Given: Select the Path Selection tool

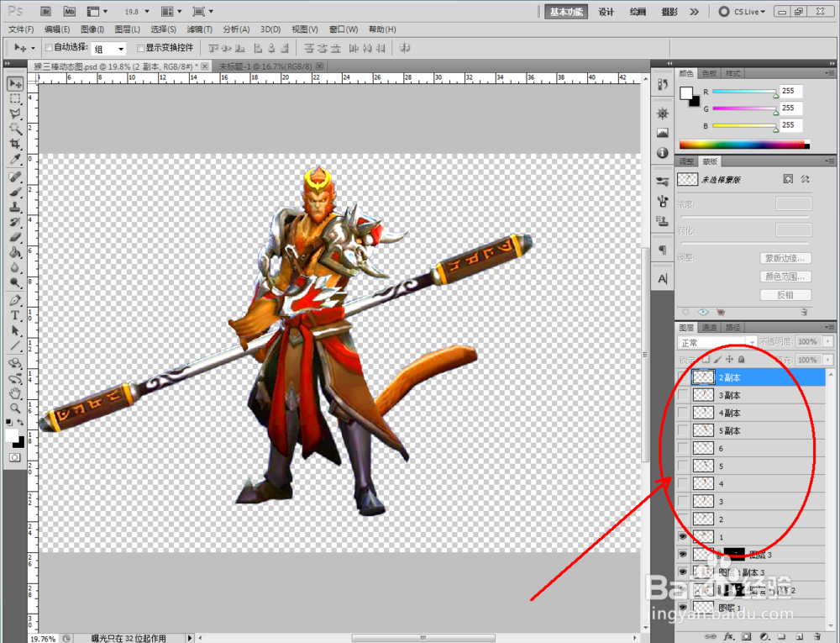Looking at the screenshot, I should tap(15, 330).
